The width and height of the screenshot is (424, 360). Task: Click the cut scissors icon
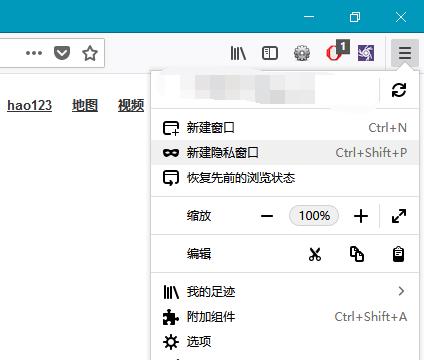(315, 254)
